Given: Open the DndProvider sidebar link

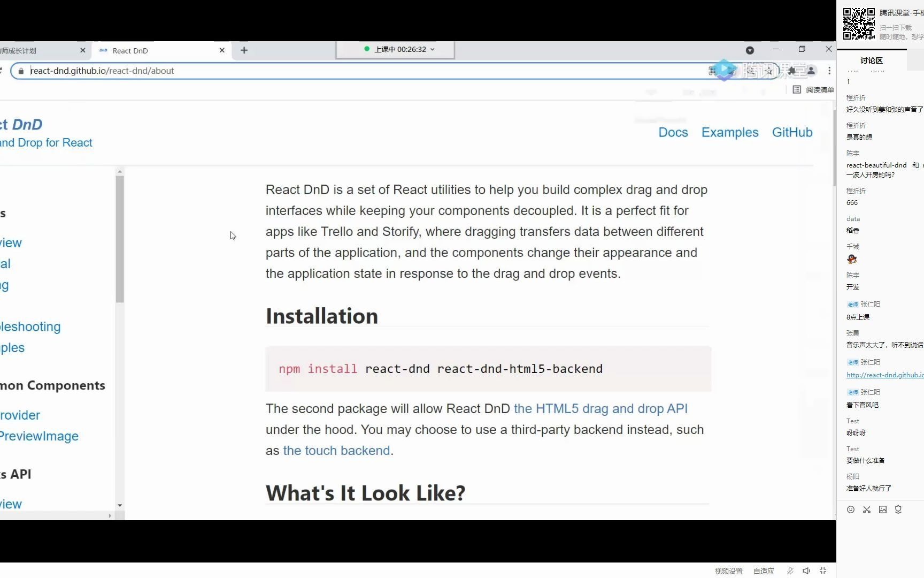Looking at the screenshot, I should [20, 415].
